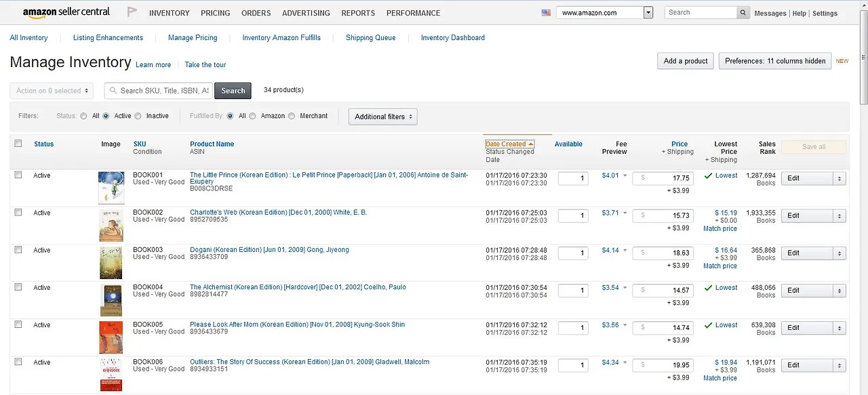Image resolution: width=868 pixels, height=395 pixels.
Task: Click the Amazon Seller Central logo
Action: coord(66,13)
